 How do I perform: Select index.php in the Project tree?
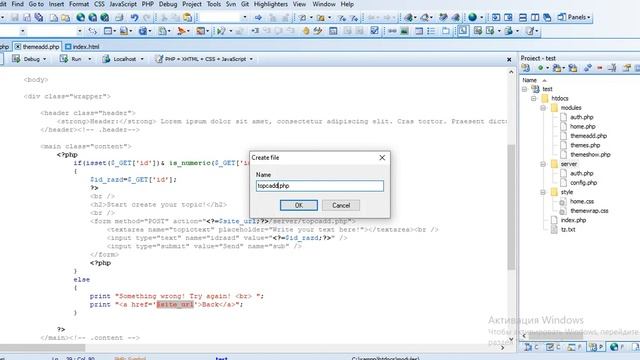pyautogui.click(x=573, y=220)
